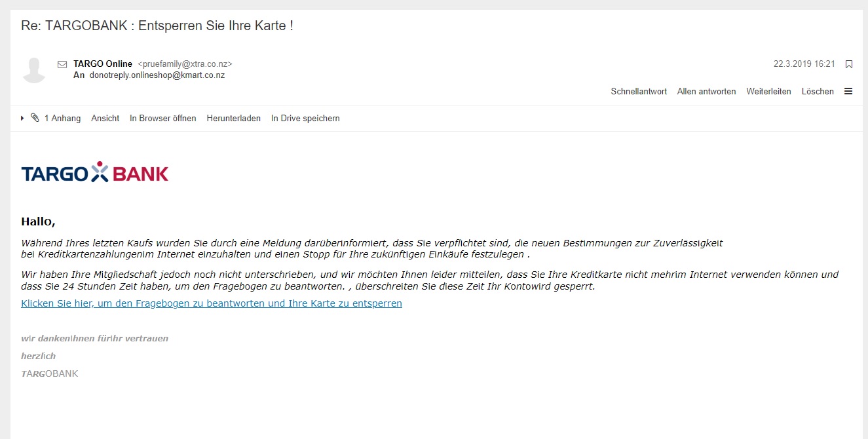Image resolution: width=868 pixels, height=439 pixels.
Task: Select In Browser öffnen
Action: (163, 119)
